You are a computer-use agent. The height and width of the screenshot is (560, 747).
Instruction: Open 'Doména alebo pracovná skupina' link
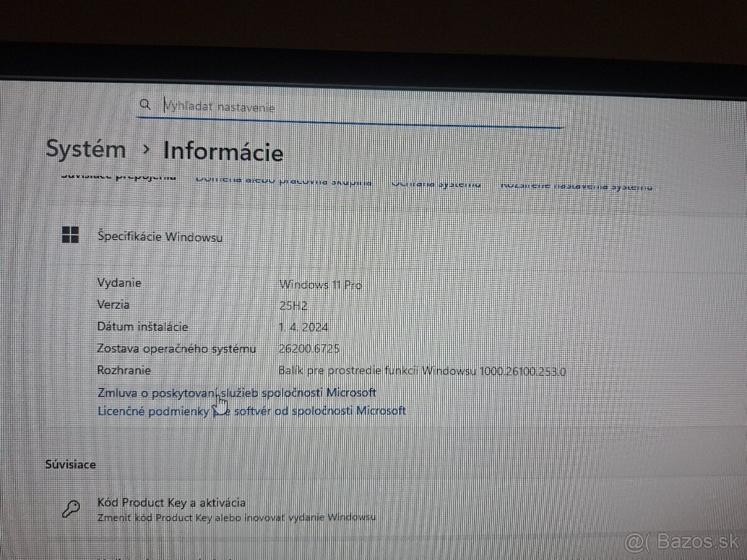click(x=283, y=181)
